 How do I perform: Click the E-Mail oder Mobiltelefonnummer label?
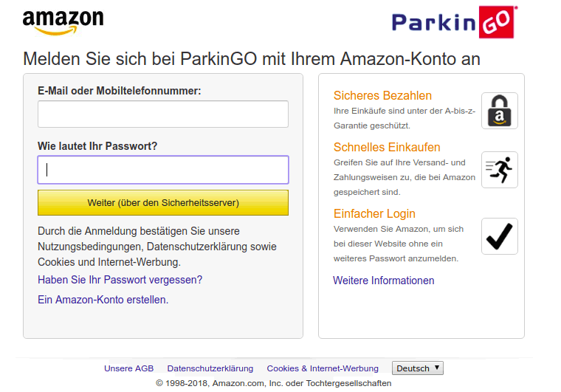tap(119, 91)
